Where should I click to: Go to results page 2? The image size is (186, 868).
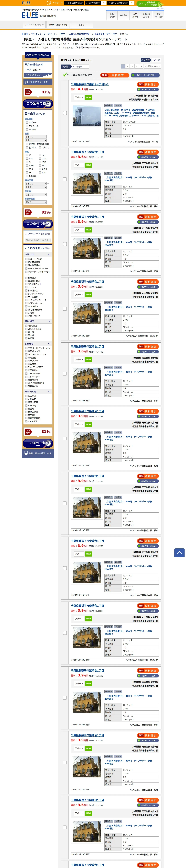pos(127,66)
